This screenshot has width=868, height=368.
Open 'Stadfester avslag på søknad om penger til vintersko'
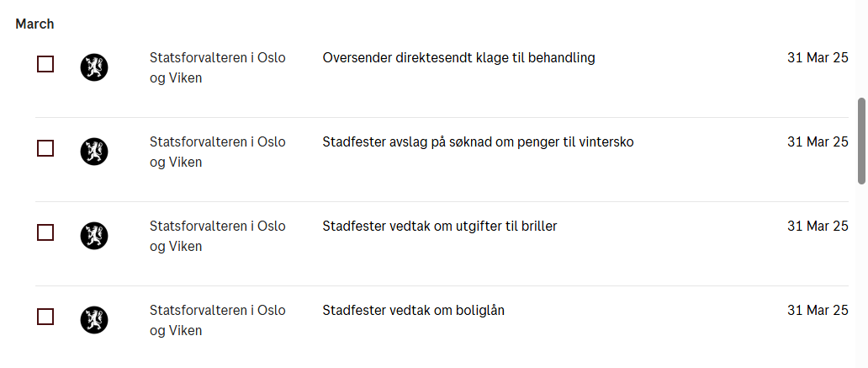[478, 142]
